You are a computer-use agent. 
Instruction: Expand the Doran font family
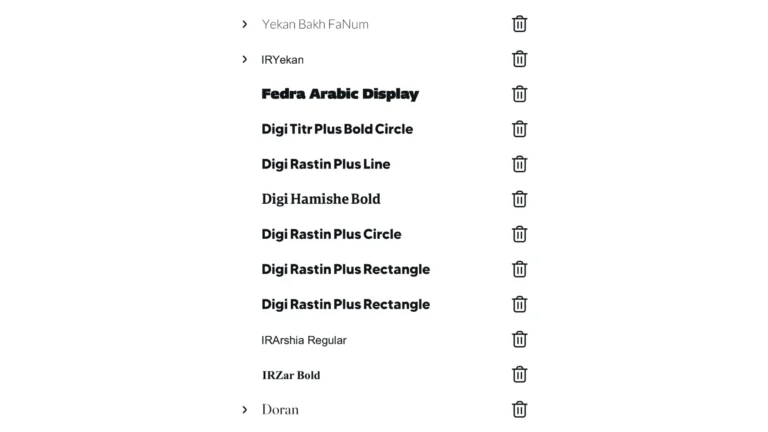tap(244, 409)
